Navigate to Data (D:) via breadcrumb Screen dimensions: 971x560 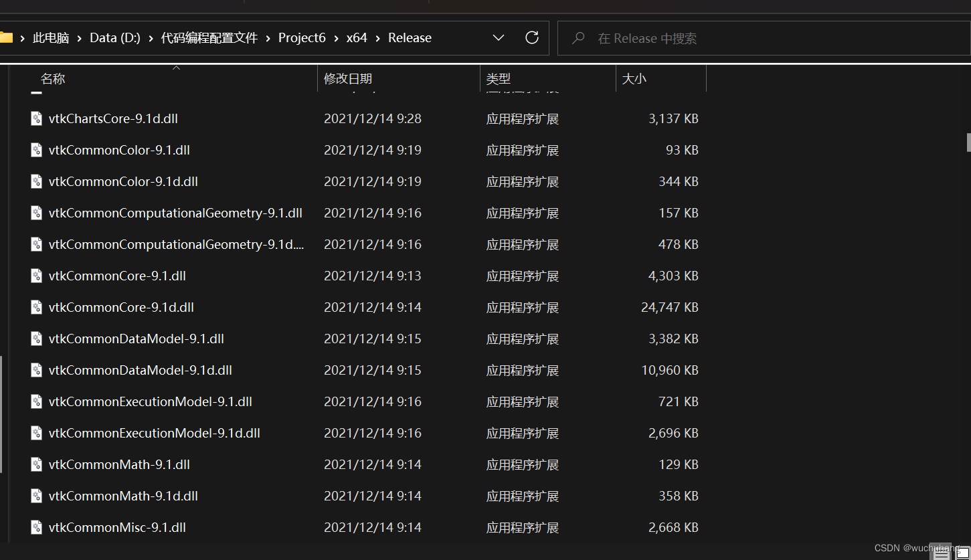coord(114,37)
